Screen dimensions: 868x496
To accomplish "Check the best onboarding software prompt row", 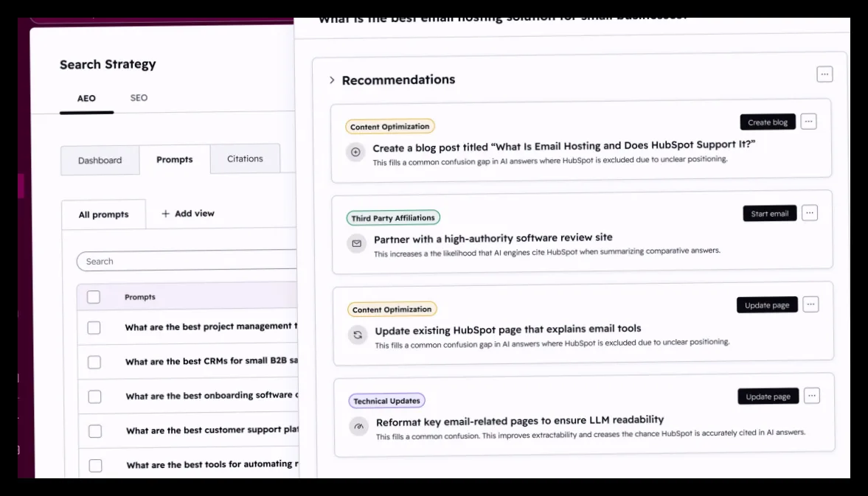I will 94,397.
